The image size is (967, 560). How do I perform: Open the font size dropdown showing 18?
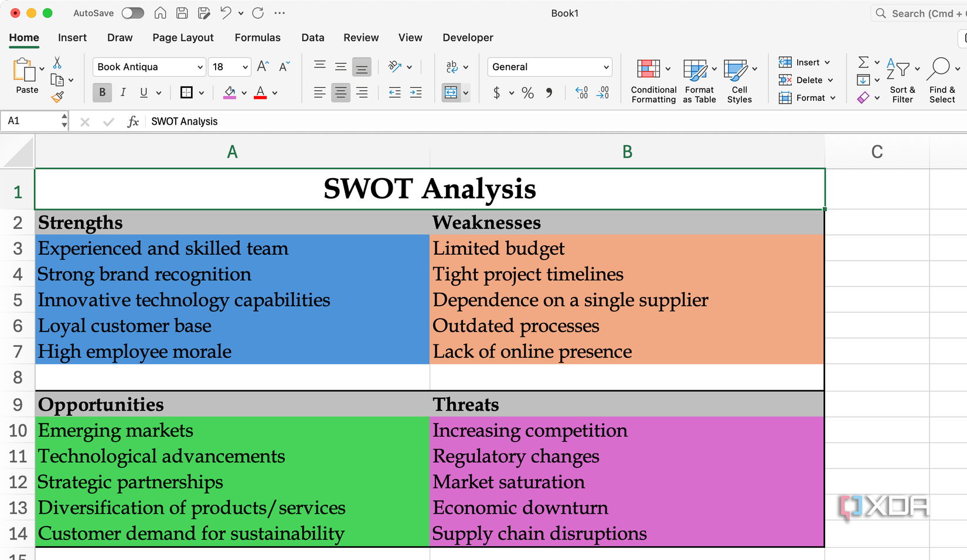pos(245,67)
